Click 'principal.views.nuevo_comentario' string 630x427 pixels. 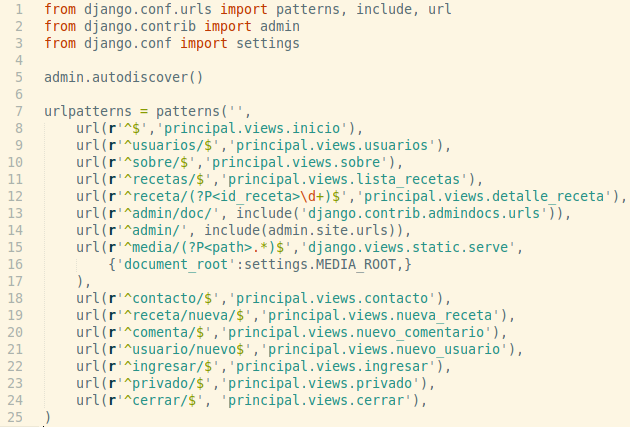coord(356,332)
